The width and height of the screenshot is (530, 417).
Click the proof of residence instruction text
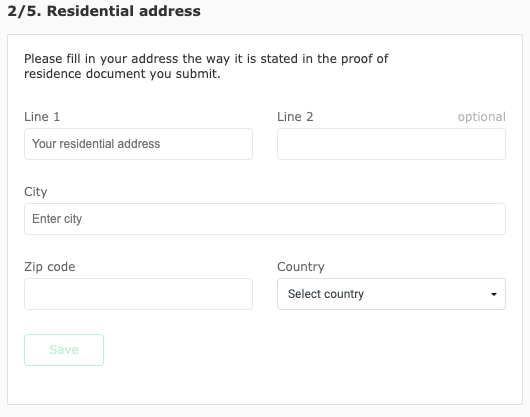click(x=206, y=66)
